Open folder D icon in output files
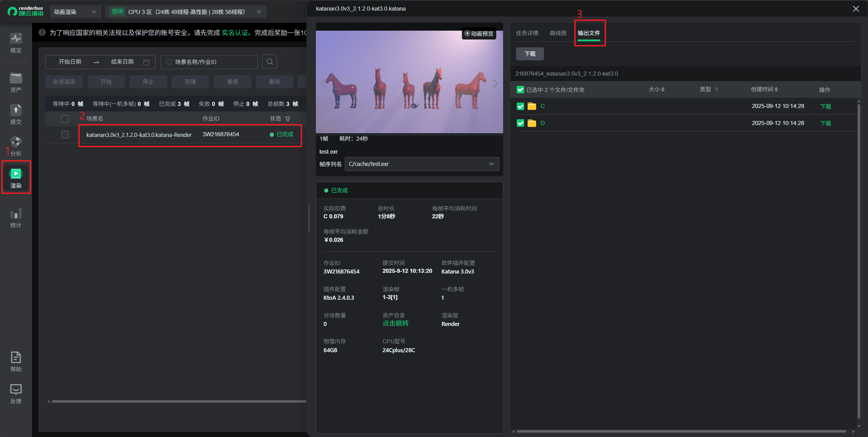The image size is (868, 437). tap(532, 123)
